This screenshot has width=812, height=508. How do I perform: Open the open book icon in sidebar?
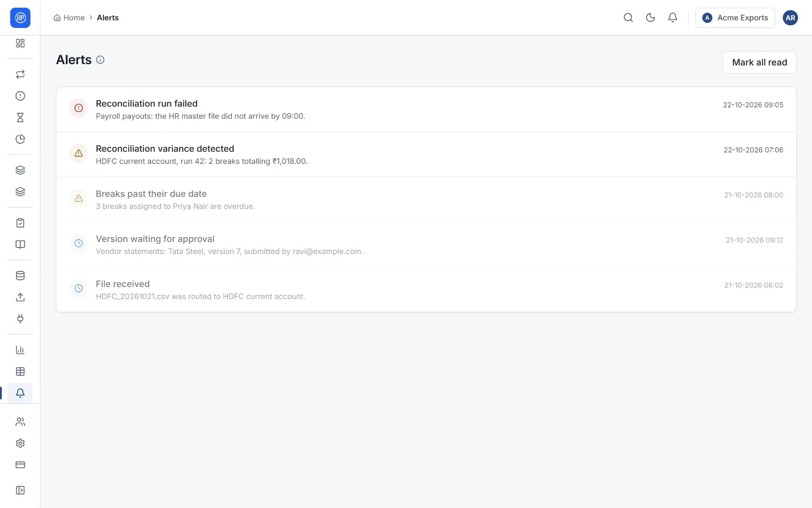tap(20, 244)
